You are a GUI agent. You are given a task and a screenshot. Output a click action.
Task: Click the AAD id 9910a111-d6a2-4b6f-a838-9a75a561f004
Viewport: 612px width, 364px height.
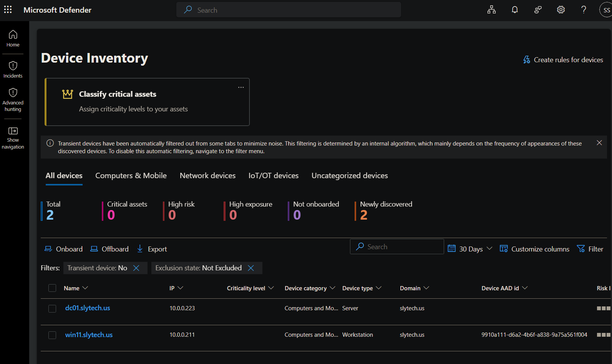point(534,335)
